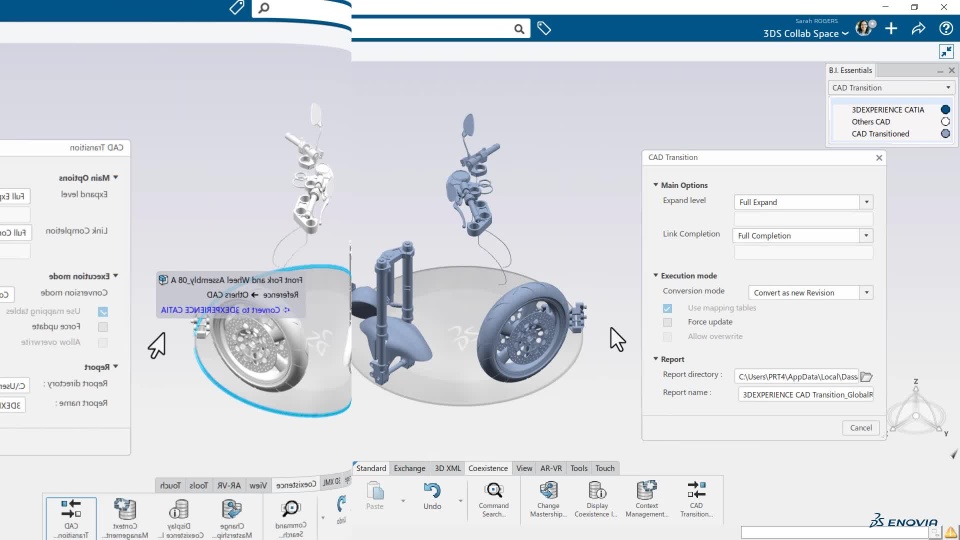The width and height of the screenshot is (960, 540).
Task: Open the Link Completion dropdown
Action: click(x=866, y=236)
